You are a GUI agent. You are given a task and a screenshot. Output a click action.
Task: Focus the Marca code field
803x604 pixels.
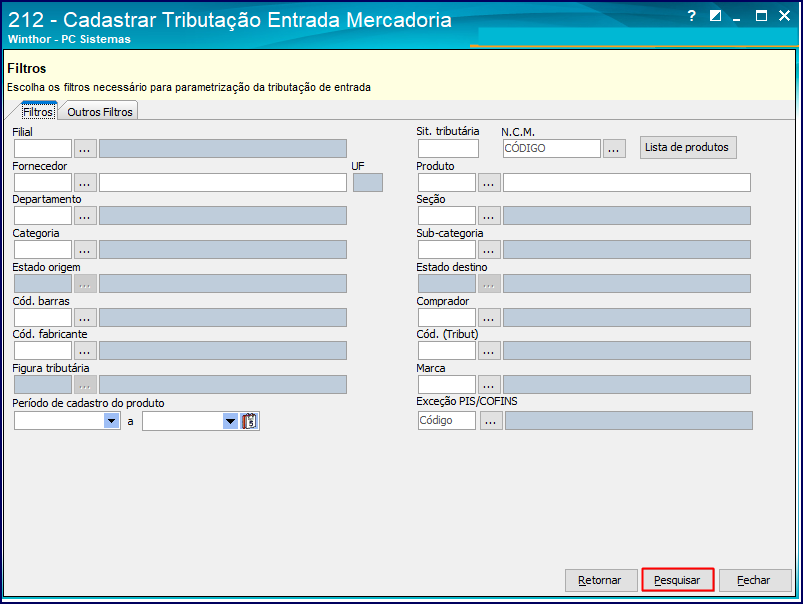447,385
